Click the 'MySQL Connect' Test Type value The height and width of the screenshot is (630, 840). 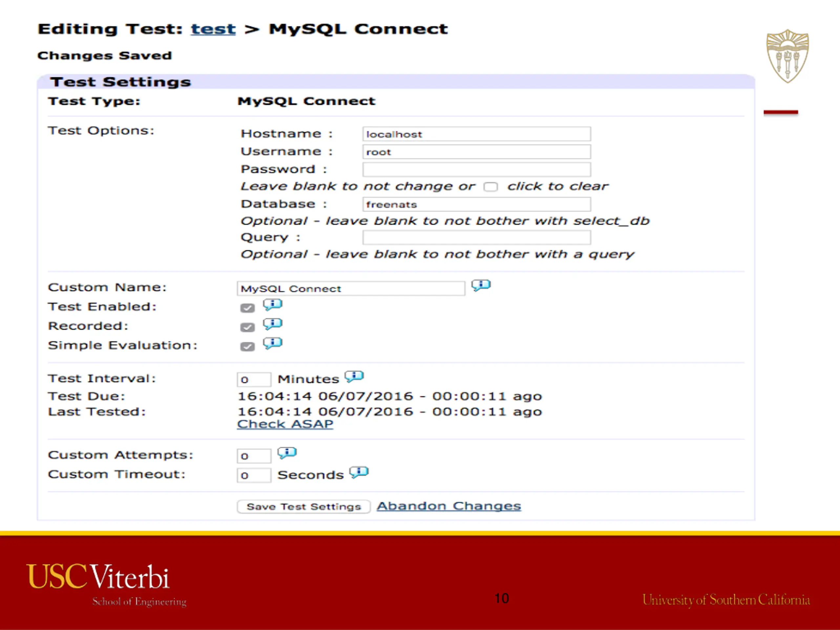[306, 101]
